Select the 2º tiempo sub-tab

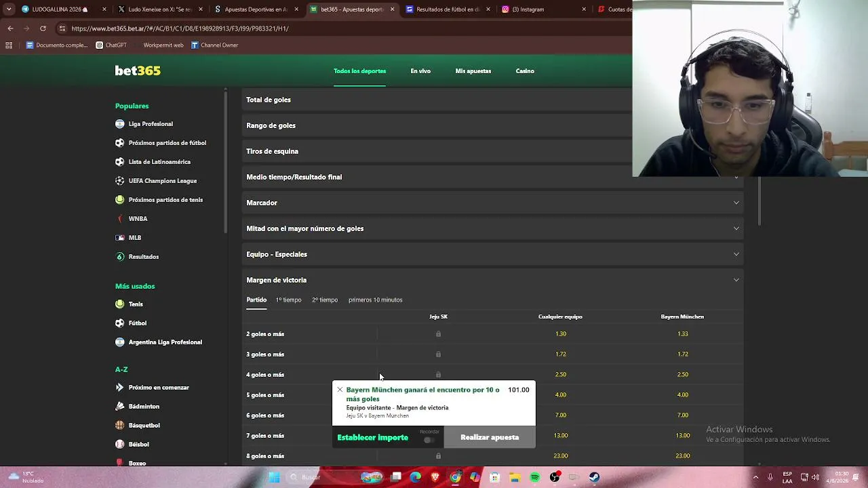click(325, 300)
